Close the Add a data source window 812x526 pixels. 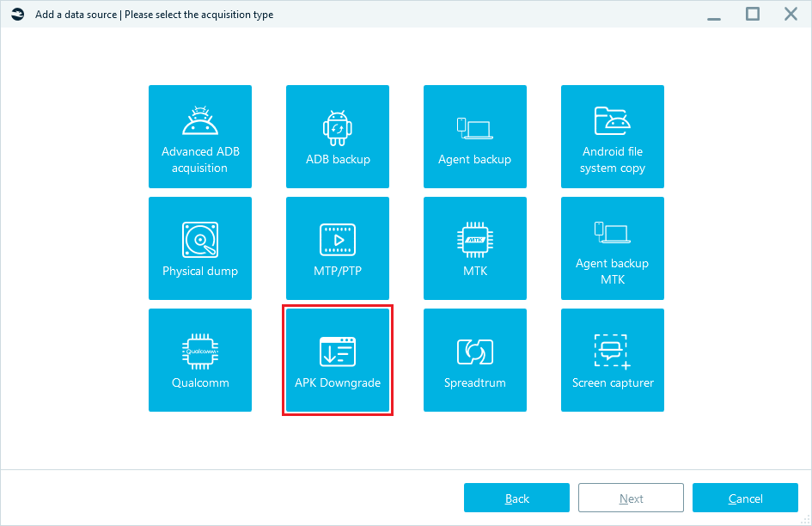tap(791, 14)
